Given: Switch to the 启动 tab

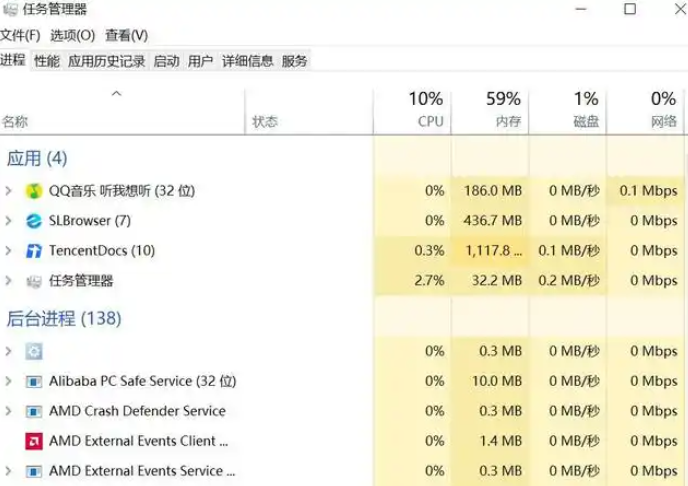Looking at the screenshot, I should tap(166, 61).
